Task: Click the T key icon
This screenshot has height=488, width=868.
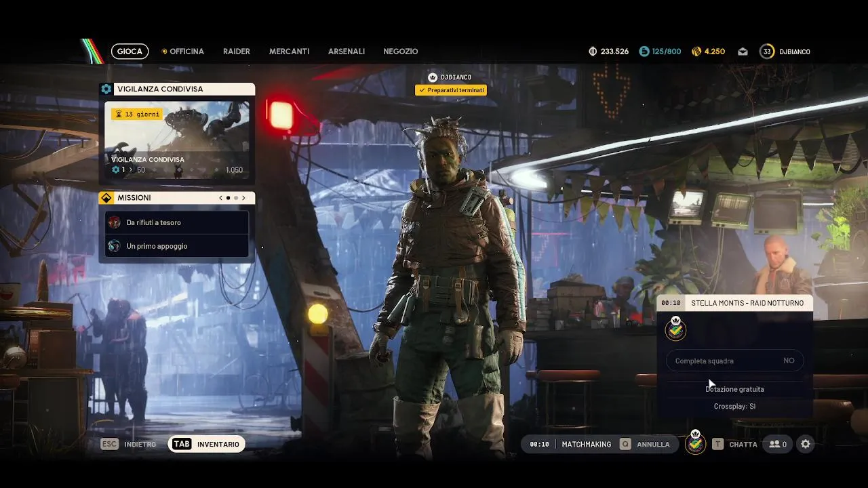Action: [717, 444]
